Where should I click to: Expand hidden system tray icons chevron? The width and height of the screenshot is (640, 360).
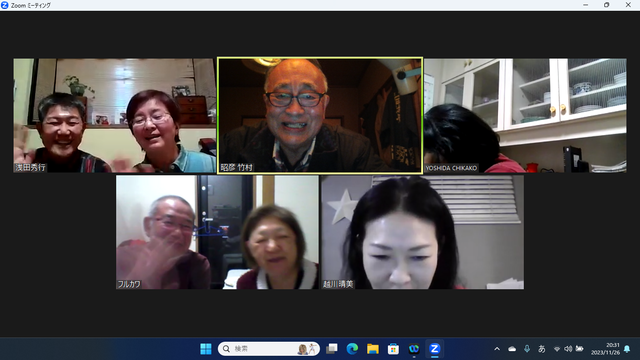click(x=497, y=349)
